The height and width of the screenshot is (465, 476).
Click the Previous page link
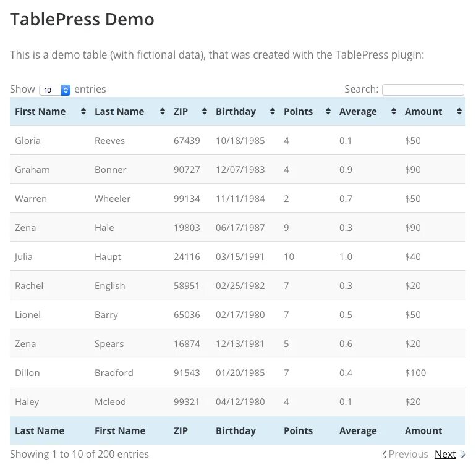pyautogui.click(x=408, y=454)
